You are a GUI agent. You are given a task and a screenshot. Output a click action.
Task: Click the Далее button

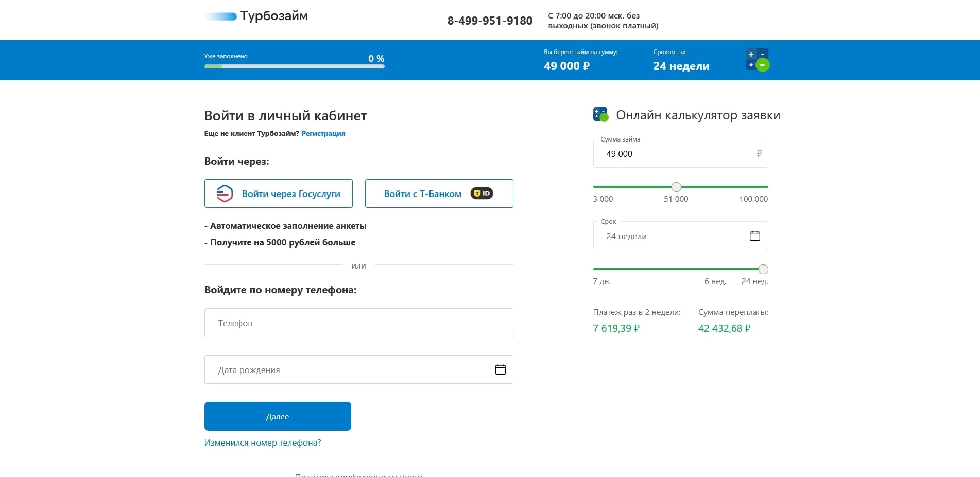pos(278,416)
